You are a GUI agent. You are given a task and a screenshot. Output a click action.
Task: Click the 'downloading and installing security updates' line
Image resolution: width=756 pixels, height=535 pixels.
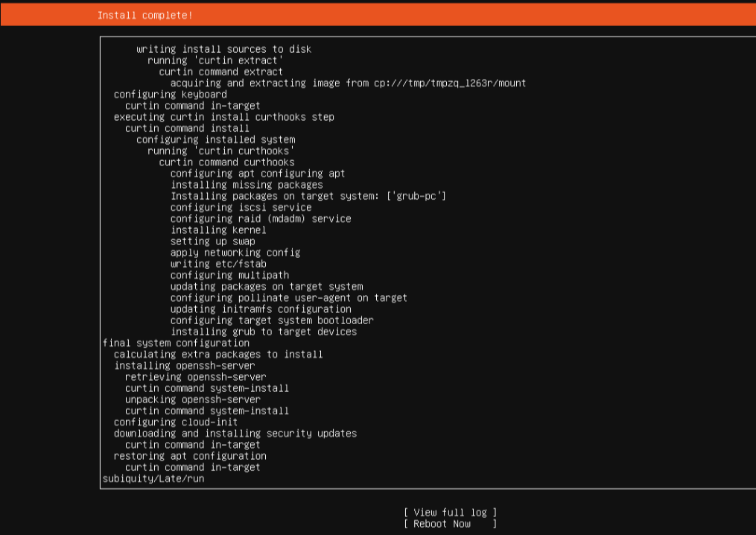coord(235,433)
